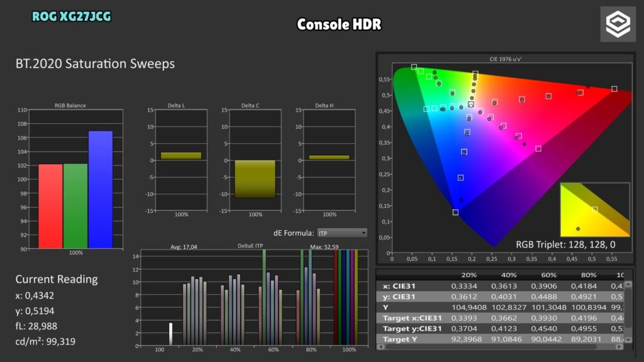The width and height of the screenshot is (644, 362).
Task: Click table cell 0,4184
Action: tap(584, 286)
